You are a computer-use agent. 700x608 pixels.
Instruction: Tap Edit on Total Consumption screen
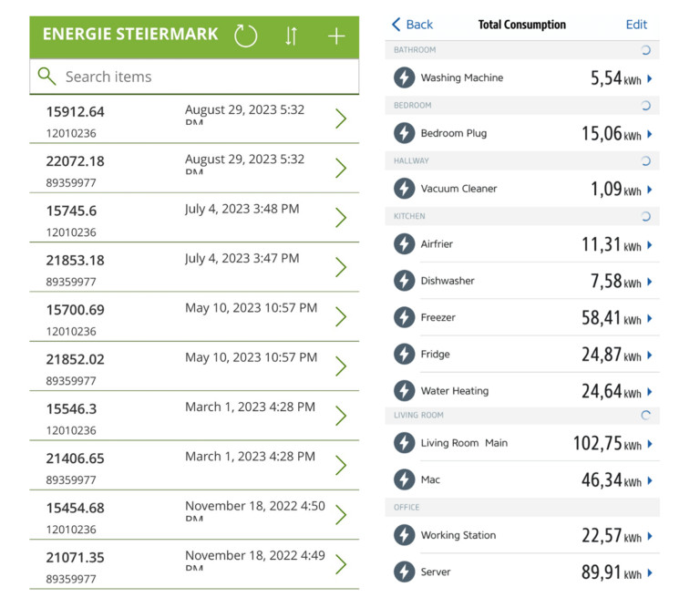(637, 25)
